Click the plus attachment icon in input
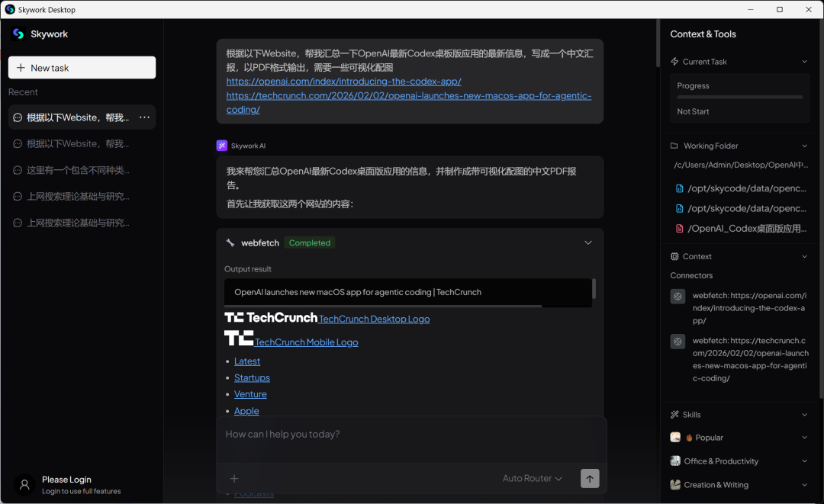824x504 pixels. coord(234,478)
